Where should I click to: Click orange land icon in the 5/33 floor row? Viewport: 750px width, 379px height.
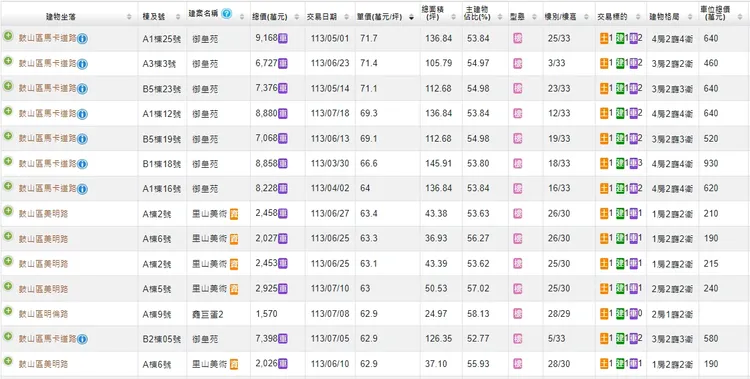[x=604, y=338]
